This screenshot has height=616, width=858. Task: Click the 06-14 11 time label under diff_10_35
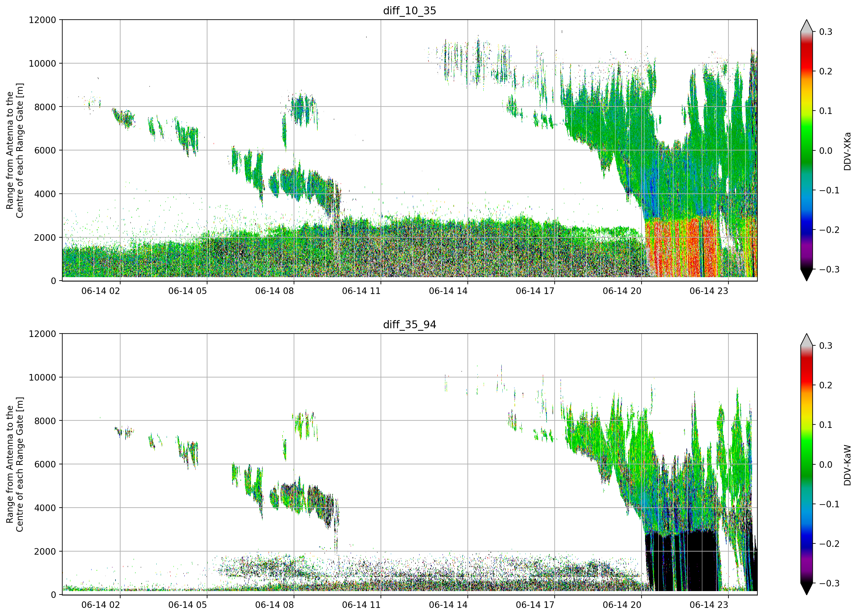(x=361, y=291)
